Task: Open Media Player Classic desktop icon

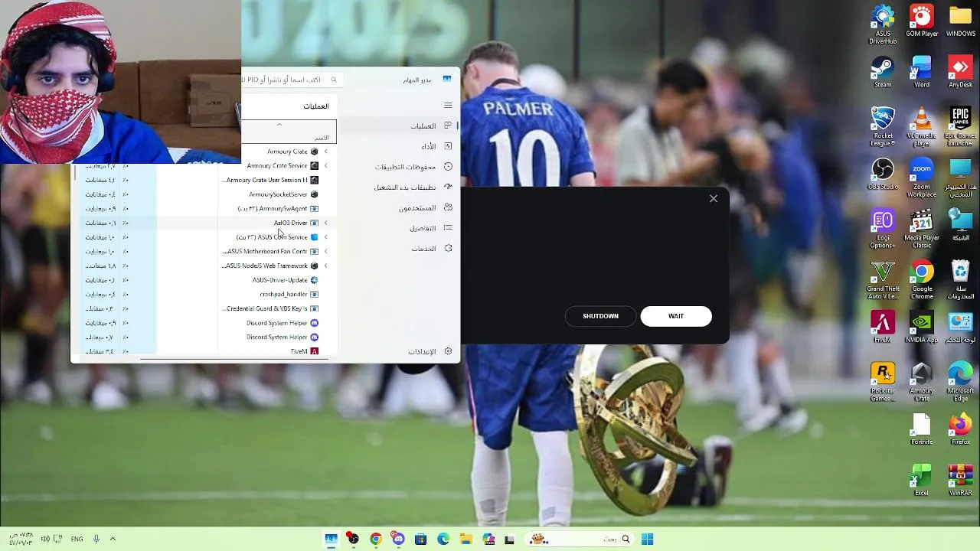Action: point(922,229)
